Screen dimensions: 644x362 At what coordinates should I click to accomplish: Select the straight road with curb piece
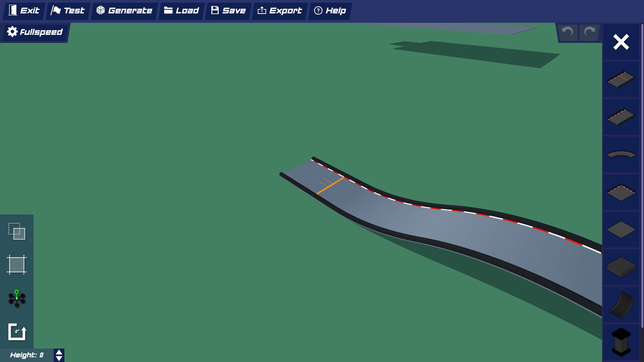point(621,117)
